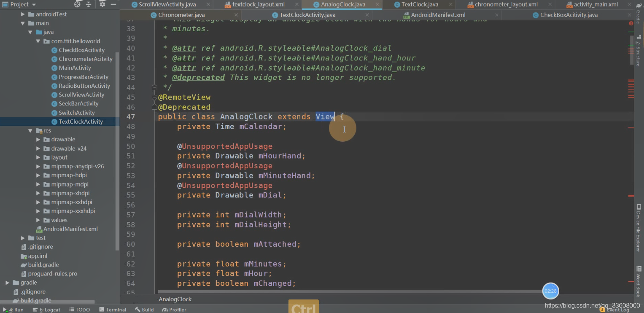Collapse the java folder
Viewport: 644px width, 313px height.
(x=30, y=32)
